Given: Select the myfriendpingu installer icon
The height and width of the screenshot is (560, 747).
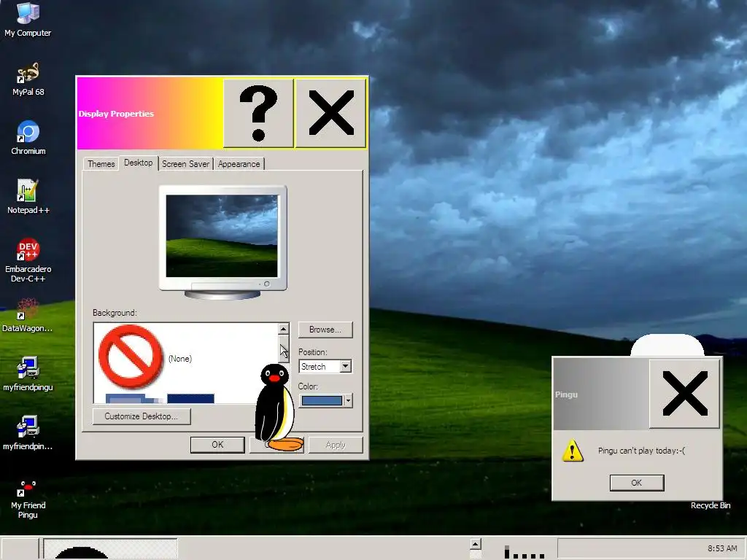Looking at the screenshot, I should tap(28, 374).
